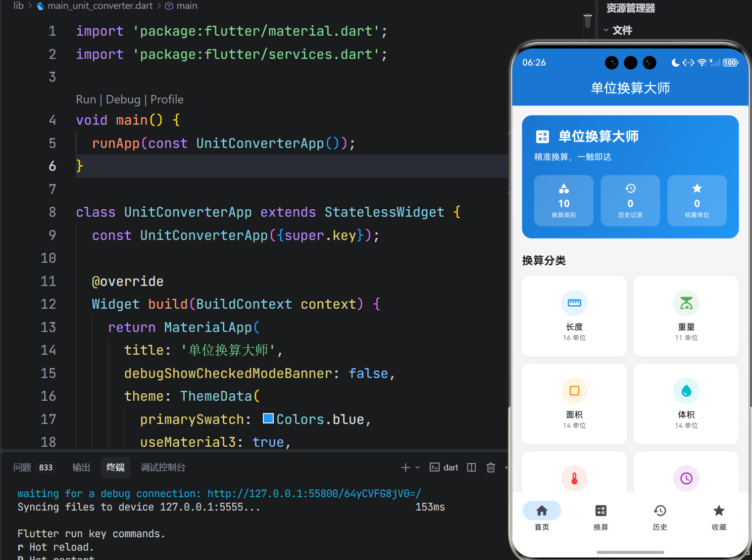The image size is (752, 560).
Task: Split the terminal panel
Action: [x=471, y=467]
